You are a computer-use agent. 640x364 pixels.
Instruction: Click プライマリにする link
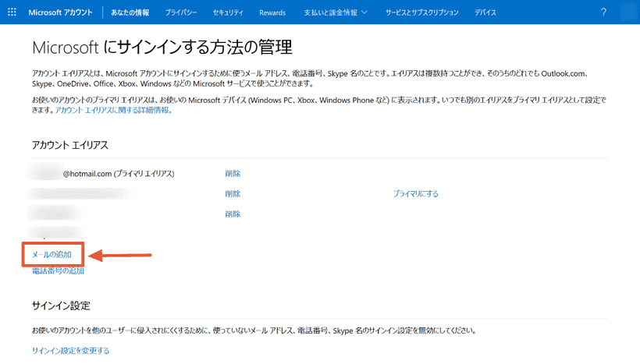(415, 194)
